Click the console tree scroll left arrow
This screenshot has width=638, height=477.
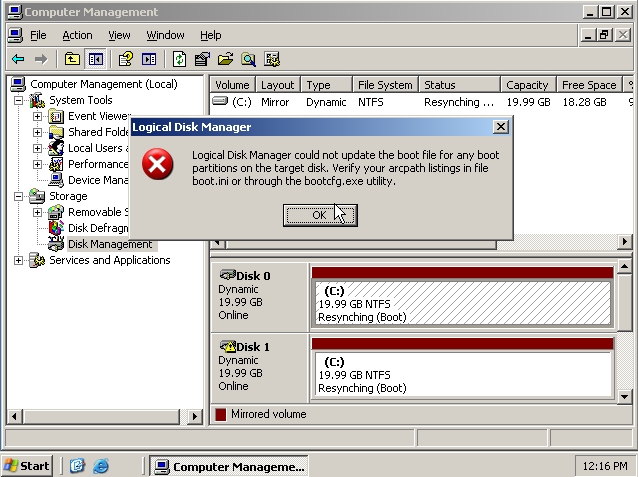(14, 417)
